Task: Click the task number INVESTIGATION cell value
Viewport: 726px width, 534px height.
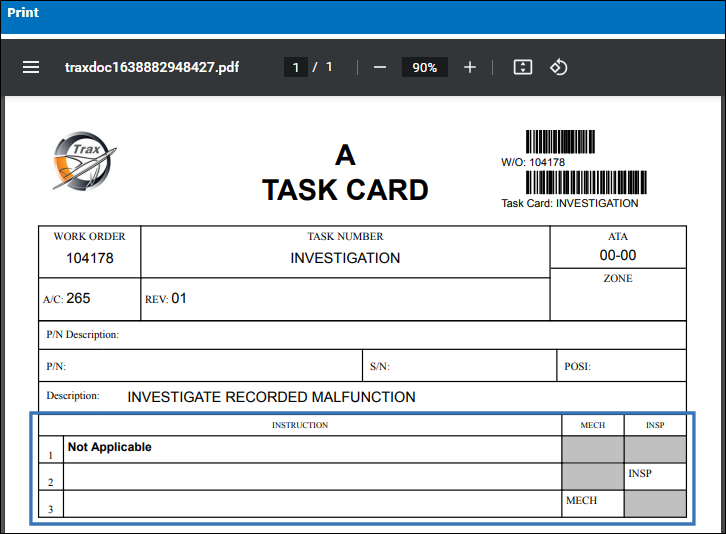Action: pos(345,258)
